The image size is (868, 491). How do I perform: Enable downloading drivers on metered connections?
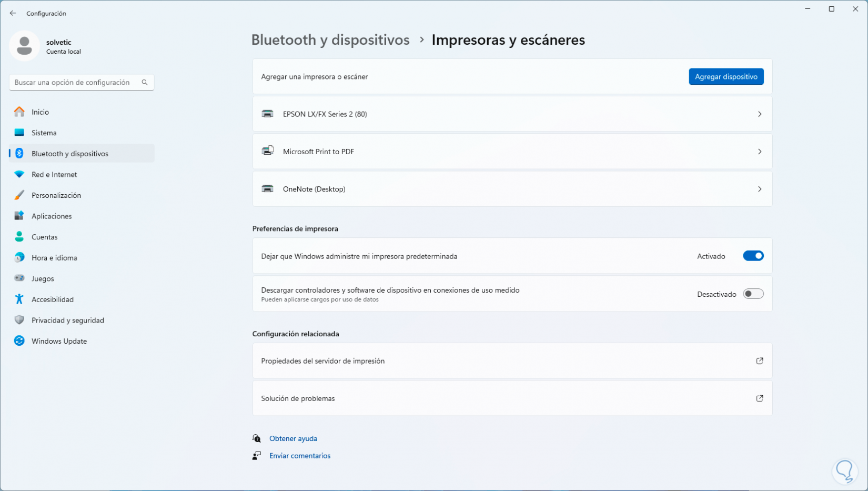[753, 294]
